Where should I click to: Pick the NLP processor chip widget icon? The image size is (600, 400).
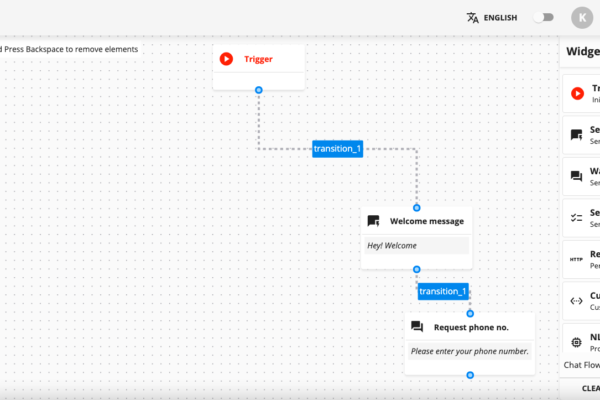pos(576,342)
